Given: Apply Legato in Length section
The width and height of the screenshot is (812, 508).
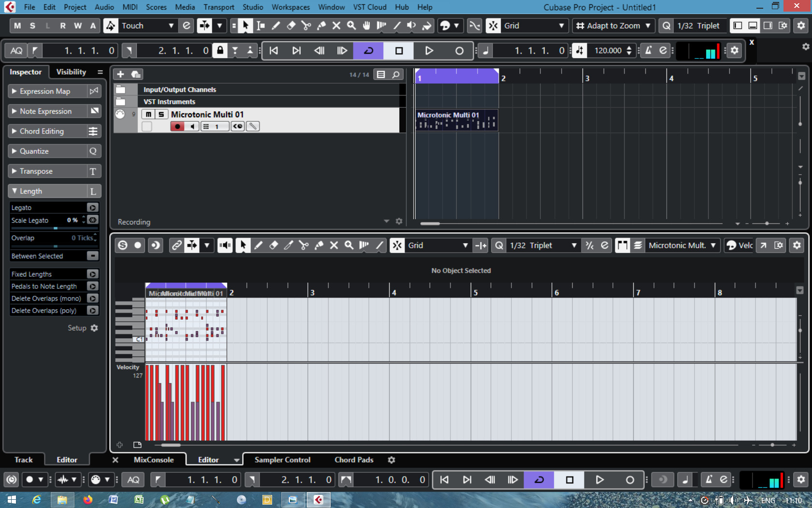Looking at the screenshot, I should pos(92,208).
